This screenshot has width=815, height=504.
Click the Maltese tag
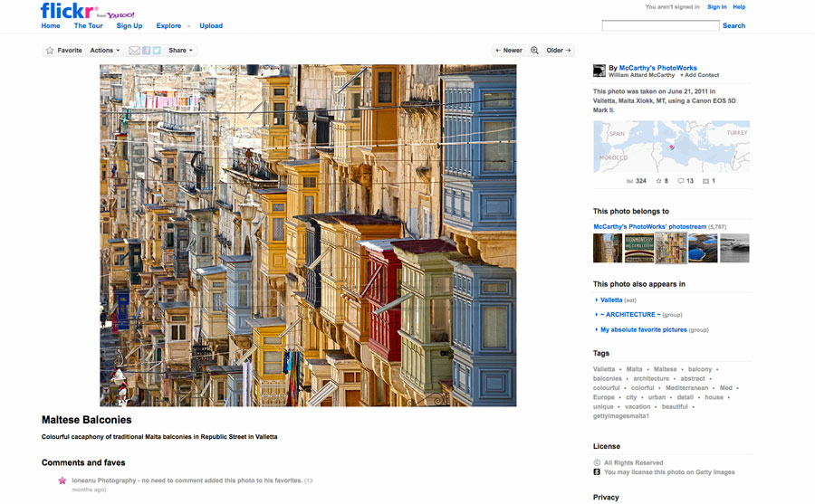point(666,369)
